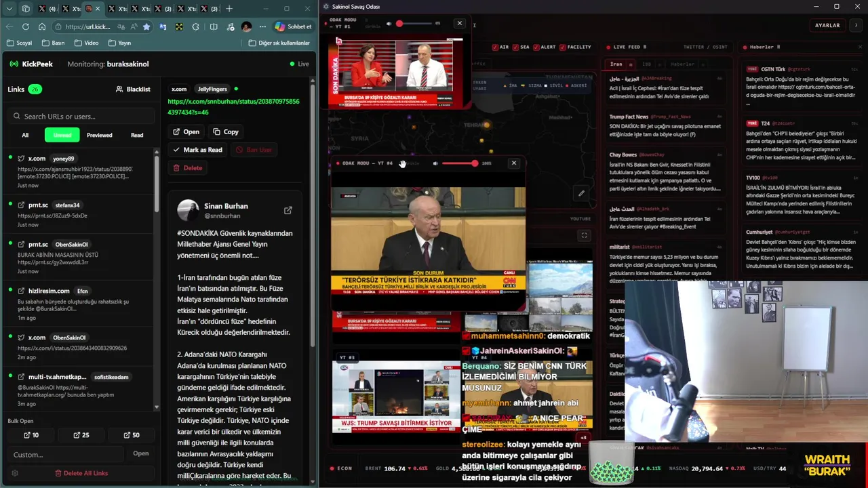Open the Trump Fact News feed post
This screenshot has width=868, height=488.
[665, 126]
